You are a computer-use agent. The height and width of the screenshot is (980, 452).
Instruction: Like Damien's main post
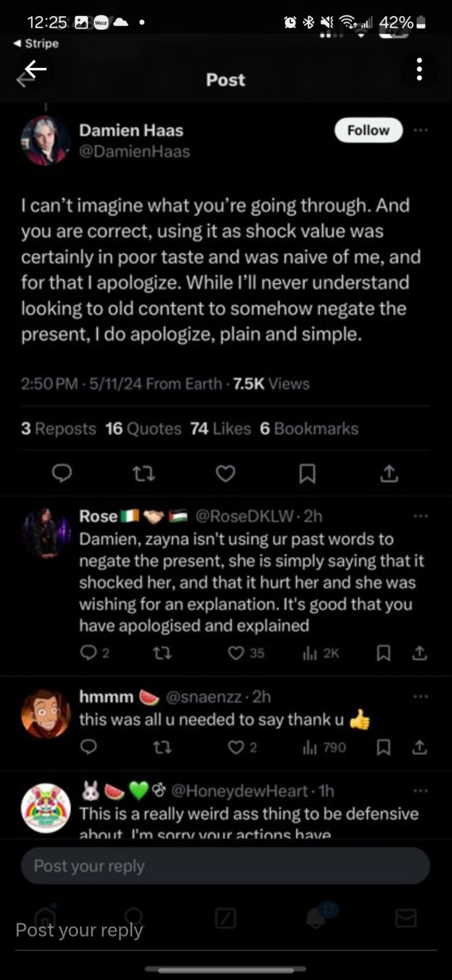click(225, 474)
